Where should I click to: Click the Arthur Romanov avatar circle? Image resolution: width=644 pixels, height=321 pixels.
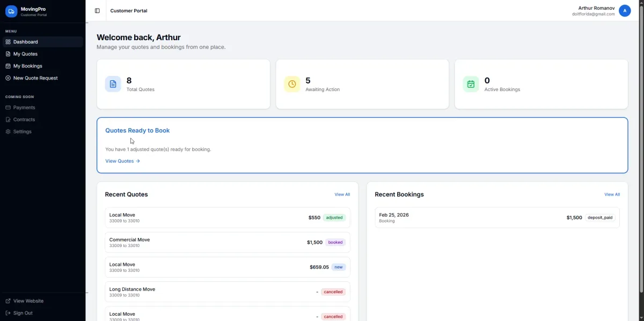click(624, 10)
